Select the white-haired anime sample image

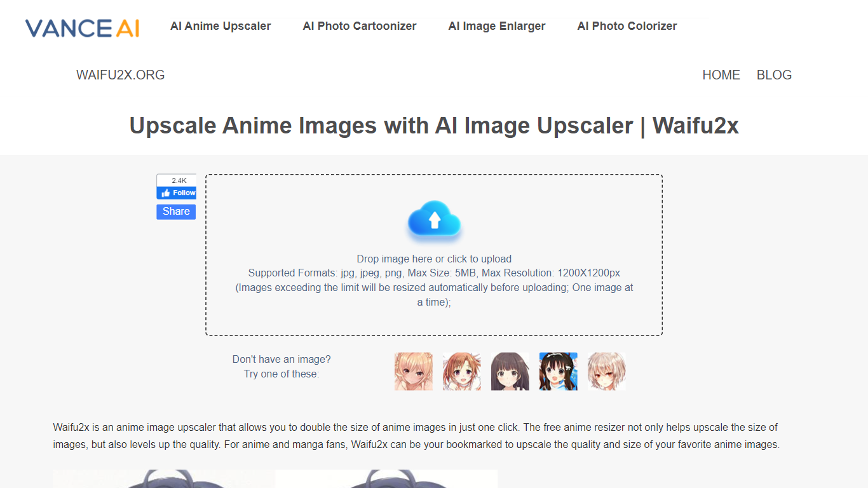pos(607,372)
